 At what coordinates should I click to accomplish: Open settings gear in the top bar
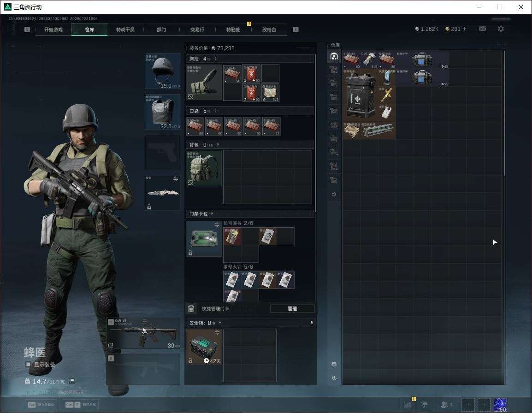tap(501, 29)
